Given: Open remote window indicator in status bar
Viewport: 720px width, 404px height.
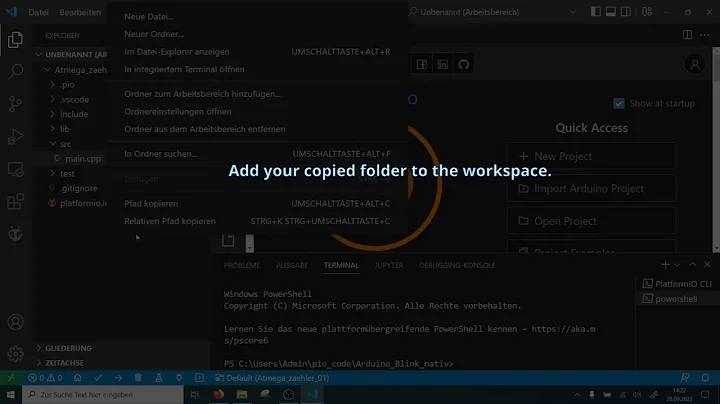Looking at the screenshot, I should click(11, 378).
